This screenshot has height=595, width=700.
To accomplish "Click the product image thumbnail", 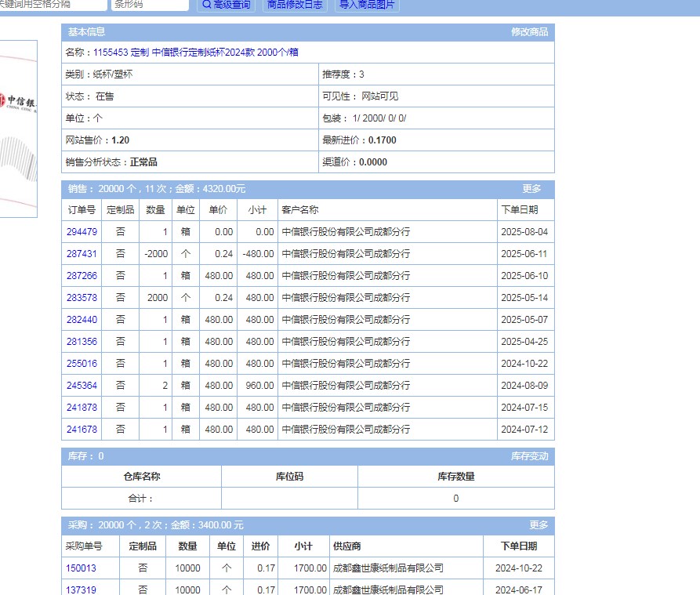I will [x=18, y=129].
